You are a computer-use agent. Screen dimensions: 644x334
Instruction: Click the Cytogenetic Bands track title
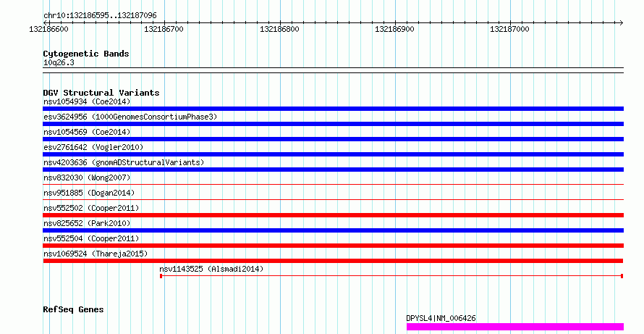pos(86,54)
